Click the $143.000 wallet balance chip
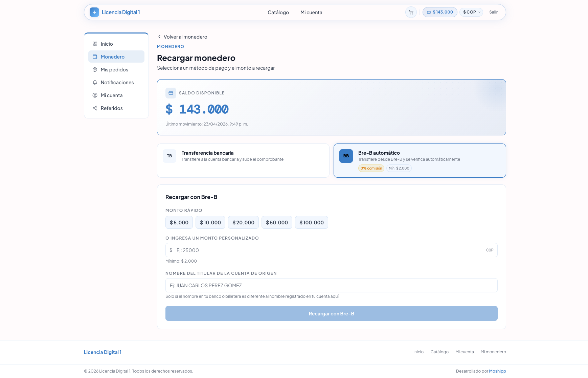This screenshot has height=378, width=588. point(440,12)
